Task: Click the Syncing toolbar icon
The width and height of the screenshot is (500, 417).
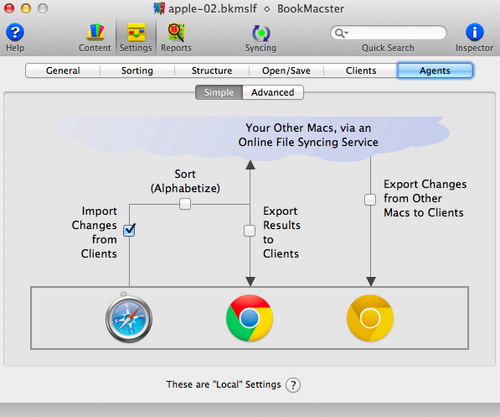Action: (261, 33)
